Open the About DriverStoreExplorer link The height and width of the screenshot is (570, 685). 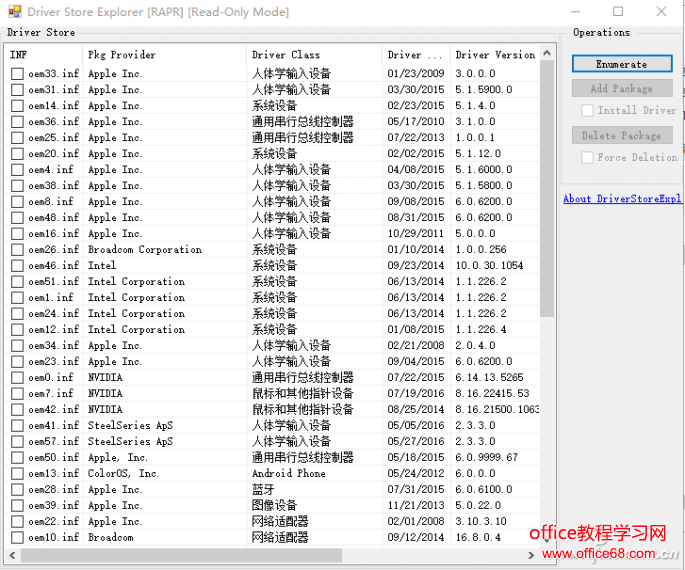pos(621,199)
